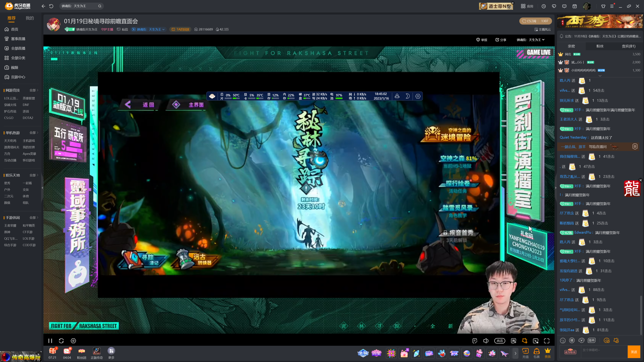This screenshot has width=644, height=362.
Task: Pause the live stream playback
Action: pyautogui.click(x=50, y=341)
